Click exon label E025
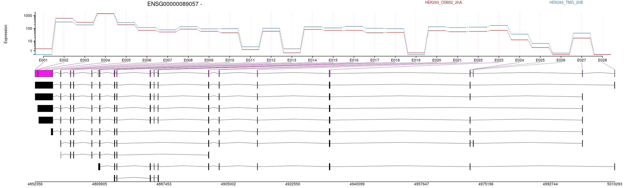The image size is (644, 188). 540,60
